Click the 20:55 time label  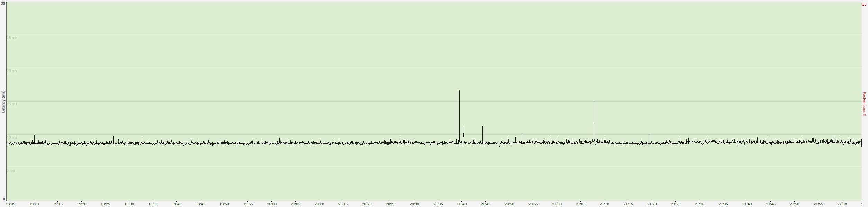[533, 204]
